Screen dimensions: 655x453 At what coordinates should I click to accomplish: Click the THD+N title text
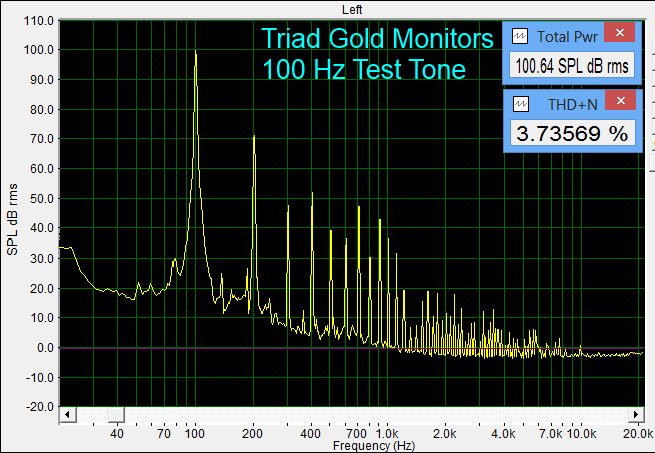(573, 104)
